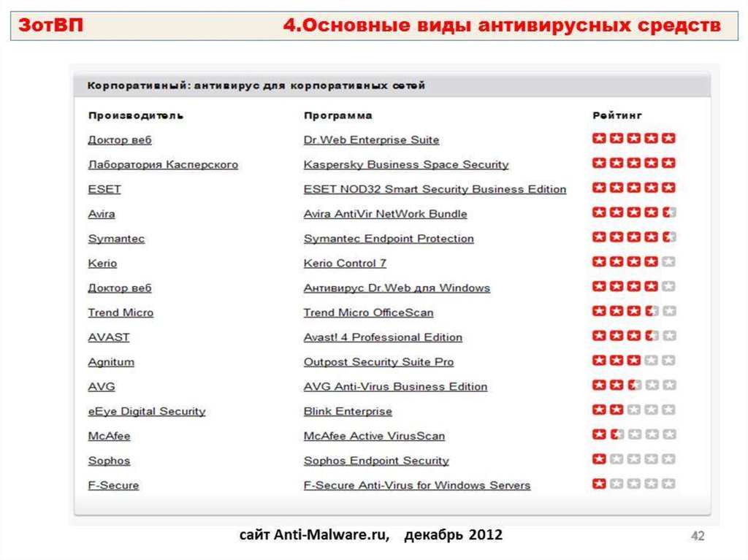Image resolution: width=748 pixels, height=560 pixels.
Task: Click the star rating for ESET NOD32
Action: tap(634, 188)
